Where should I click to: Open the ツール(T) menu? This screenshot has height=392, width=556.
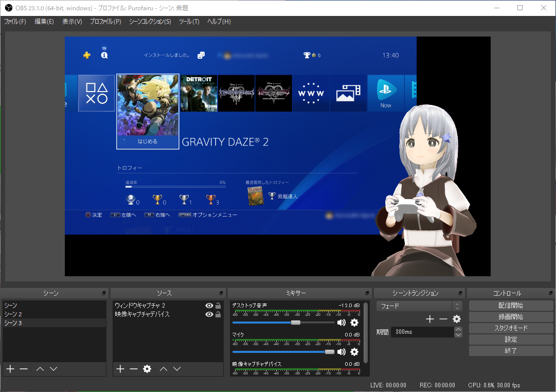click(189, 22)
